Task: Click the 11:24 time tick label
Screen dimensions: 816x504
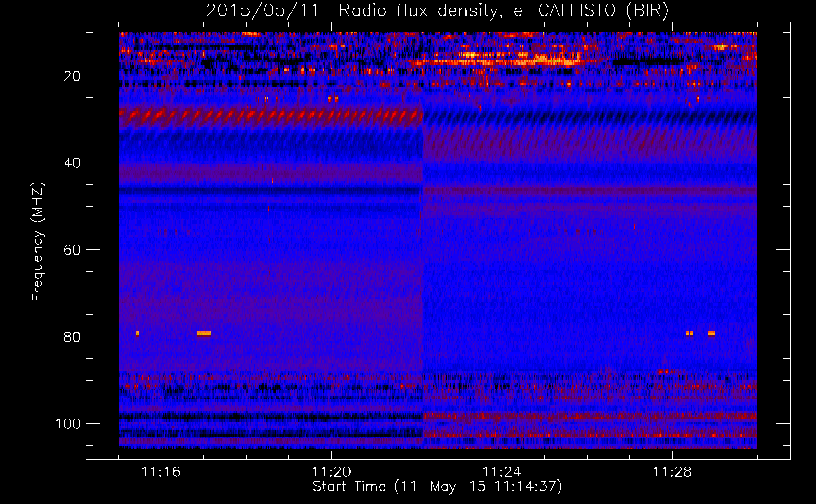Action: coord(502,472)
